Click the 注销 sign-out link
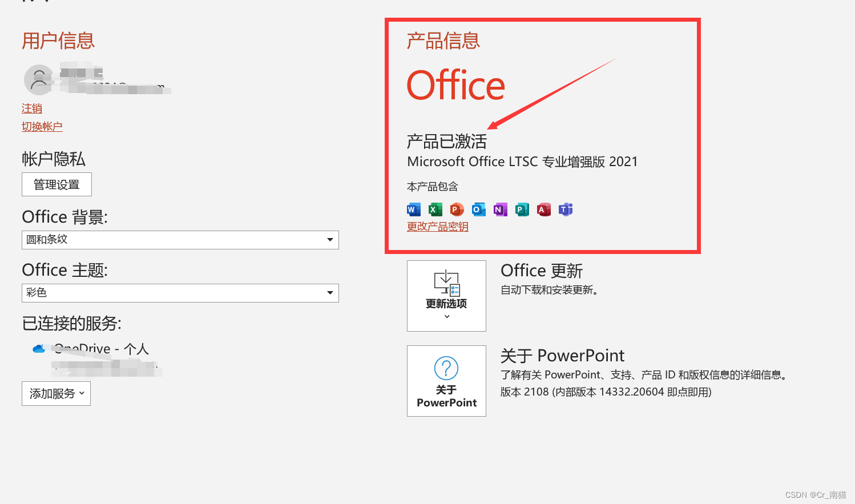Viewport: 855px width, 504px height. (32, 108)
